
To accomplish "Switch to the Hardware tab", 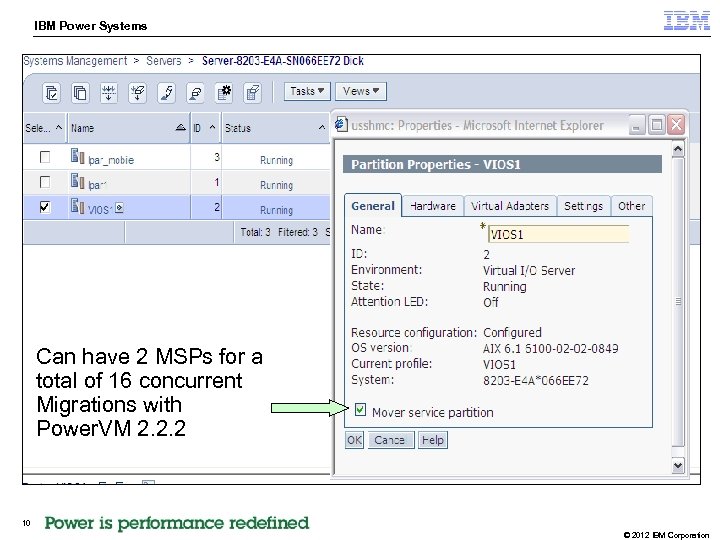I will 433,206.
